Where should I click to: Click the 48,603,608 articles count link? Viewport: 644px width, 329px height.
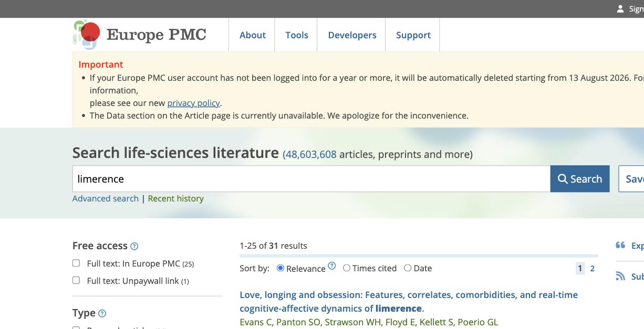[x=311, y=154]
